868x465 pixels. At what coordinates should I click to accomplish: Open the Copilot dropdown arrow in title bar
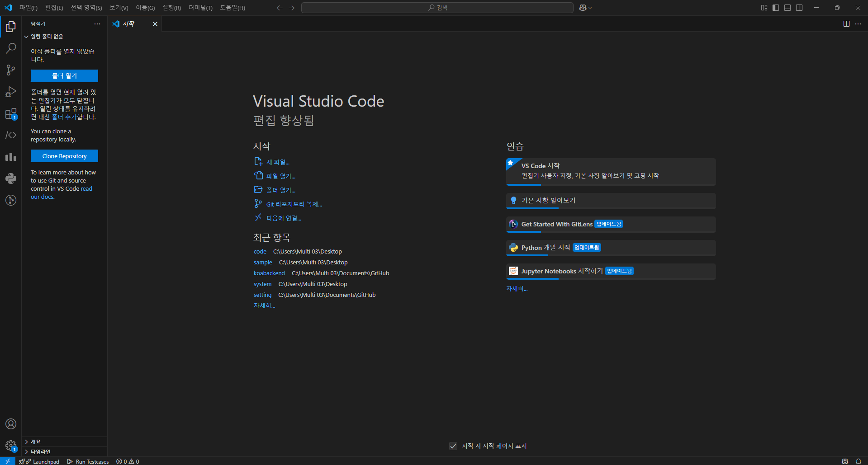(x=590, y=8)
